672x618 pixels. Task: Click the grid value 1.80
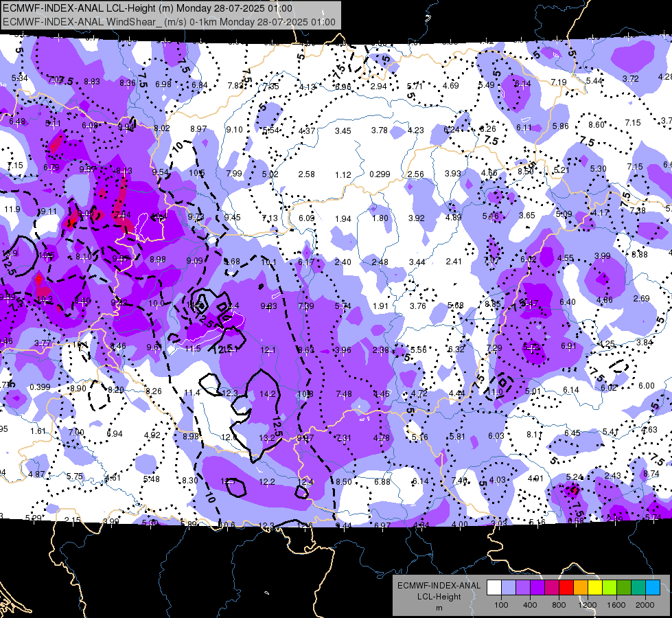click(x=380, y=218)
